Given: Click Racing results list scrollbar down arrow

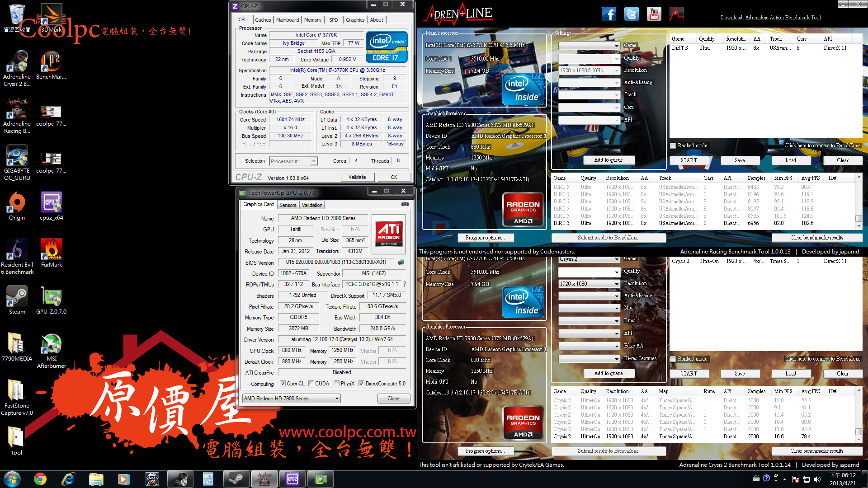Looking at the screenshot, I should [x=859, y=226].
